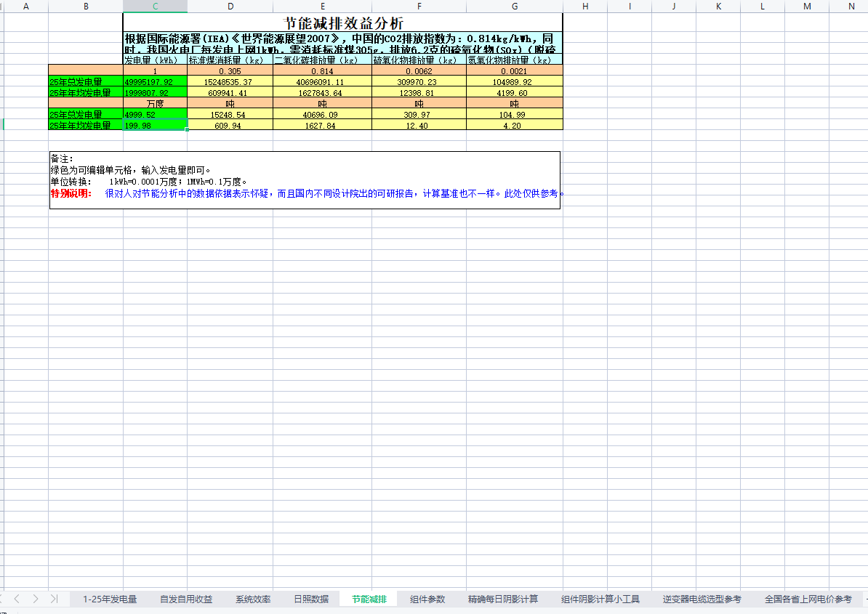Click the cell showing 15248.54

[230, 115]
